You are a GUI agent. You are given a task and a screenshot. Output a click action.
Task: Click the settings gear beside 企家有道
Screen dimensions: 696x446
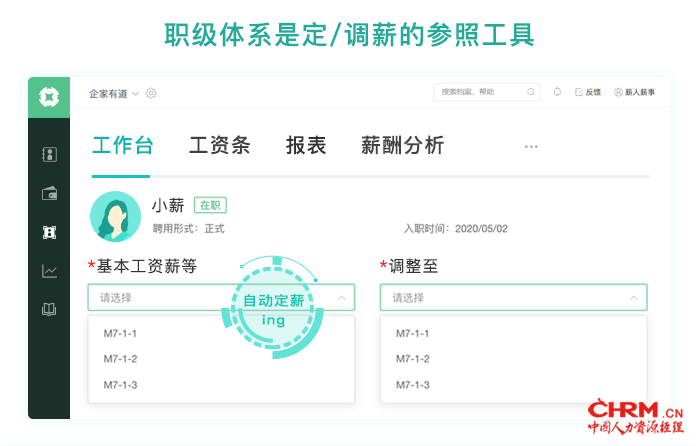(x=151, y=93)
